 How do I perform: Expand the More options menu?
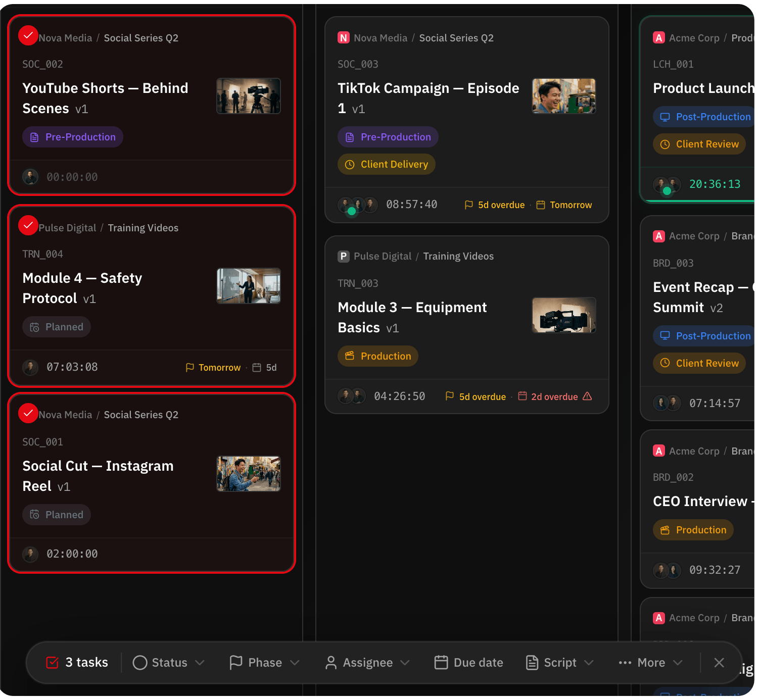[x=651, y=662]
